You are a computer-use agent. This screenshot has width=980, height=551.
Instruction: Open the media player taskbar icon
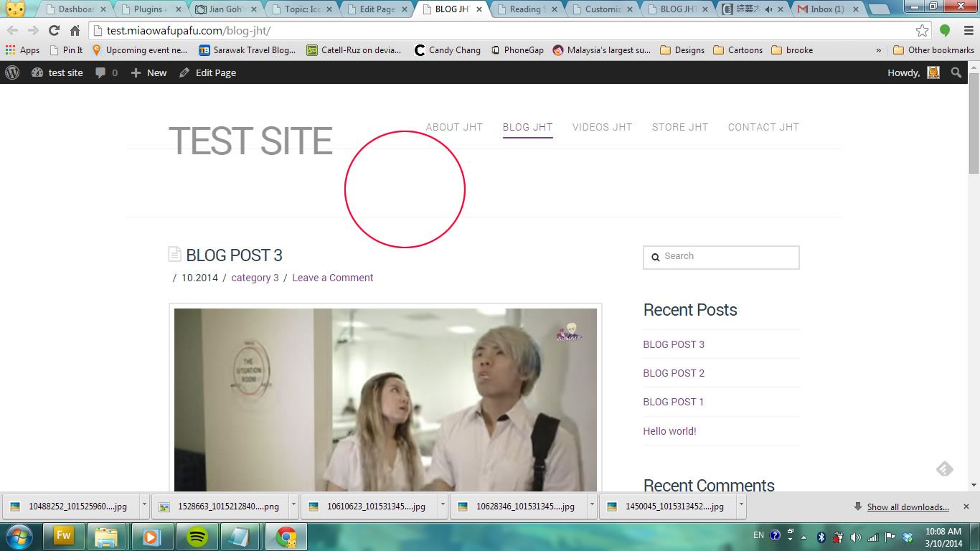[x=153, y=537]
